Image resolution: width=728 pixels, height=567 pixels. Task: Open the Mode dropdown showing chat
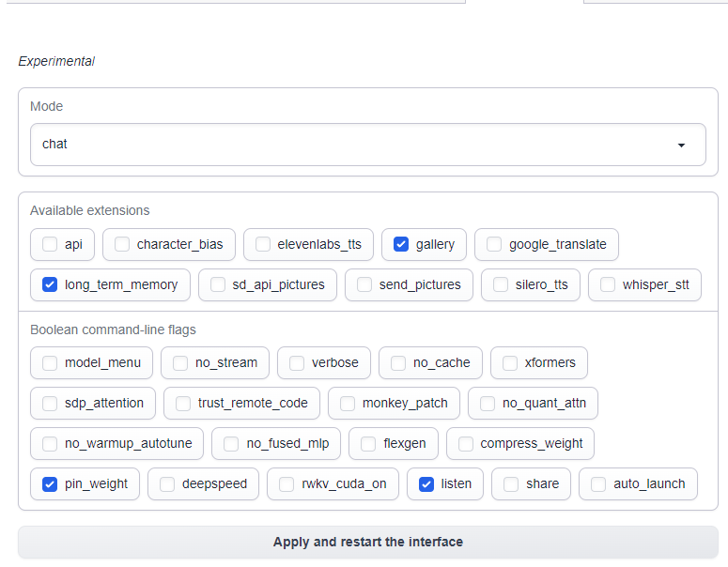(x=357, y=145)
